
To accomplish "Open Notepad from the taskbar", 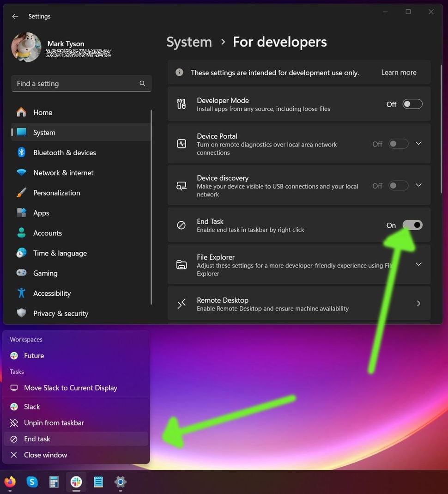I will pyautogui.click(x=98, y=482).
